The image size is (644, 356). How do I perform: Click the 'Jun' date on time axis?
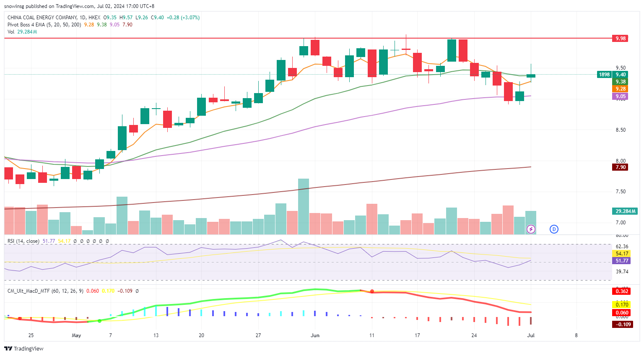click(x=315, y=335)
